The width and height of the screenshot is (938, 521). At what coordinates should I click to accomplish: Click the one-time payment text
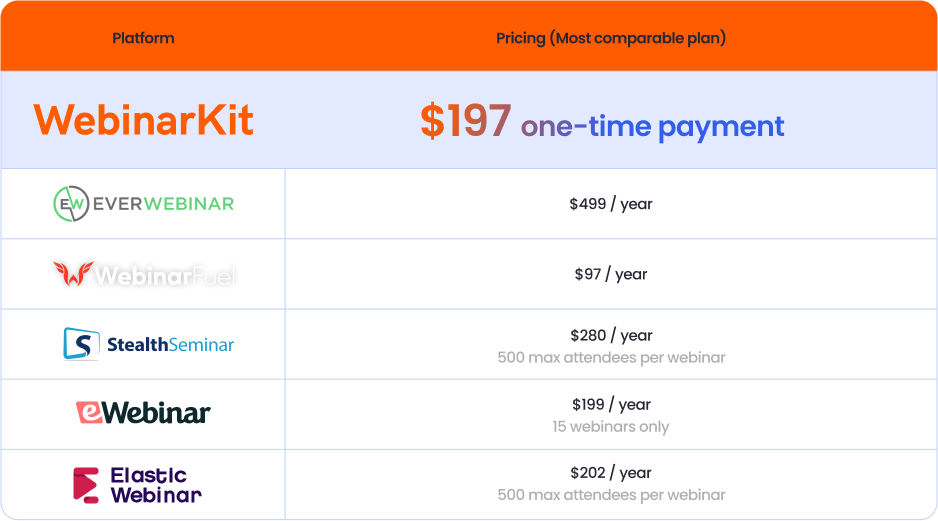(652, 126)
